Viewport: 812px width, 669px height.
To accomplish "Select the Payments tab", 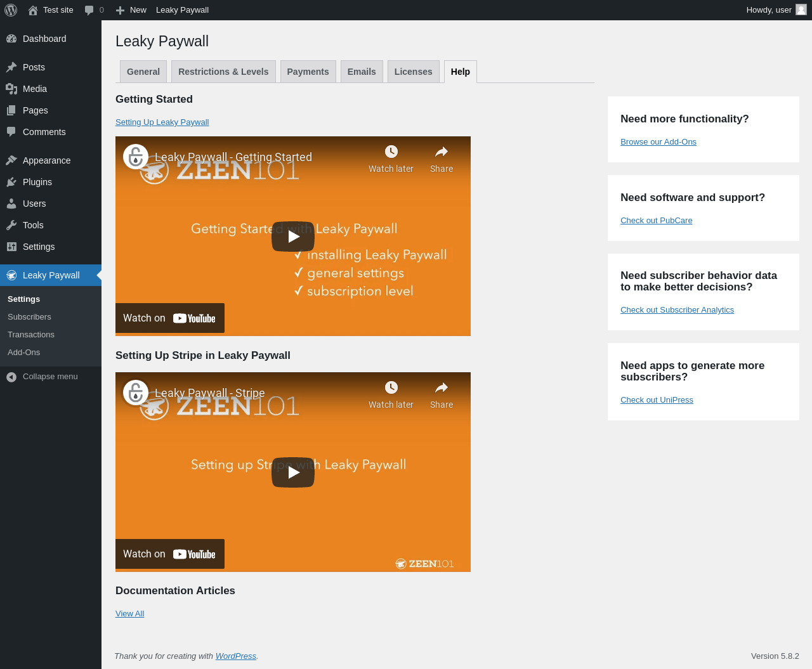I will [308, 72].
